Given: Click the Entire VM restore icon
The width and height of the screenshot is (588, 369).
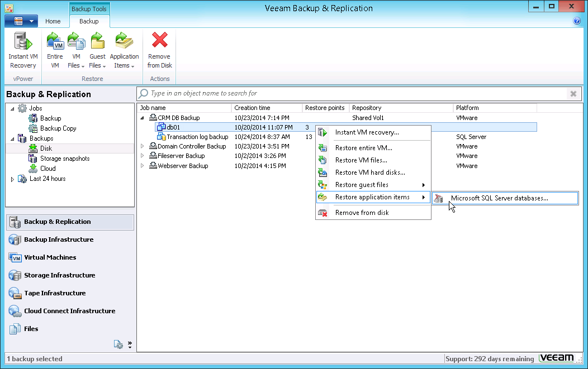Looking at the screenshot, I should click(x=55, y=41).
